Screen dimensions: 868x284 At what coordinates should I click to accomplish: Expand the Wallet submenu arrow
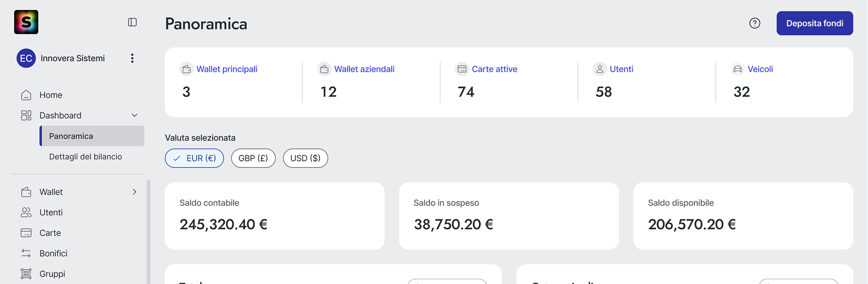[134, 192]
